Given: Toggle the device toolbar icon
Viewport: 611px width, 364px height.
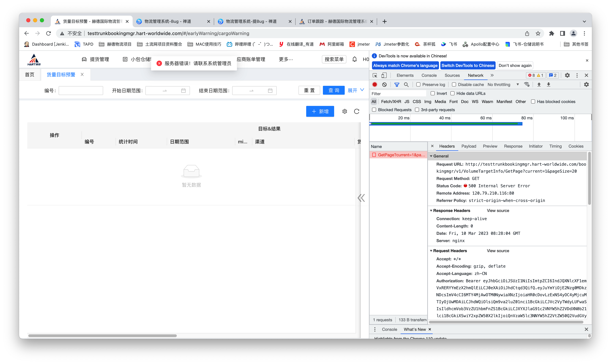Looking at the screenshot, I should [384, 75].
